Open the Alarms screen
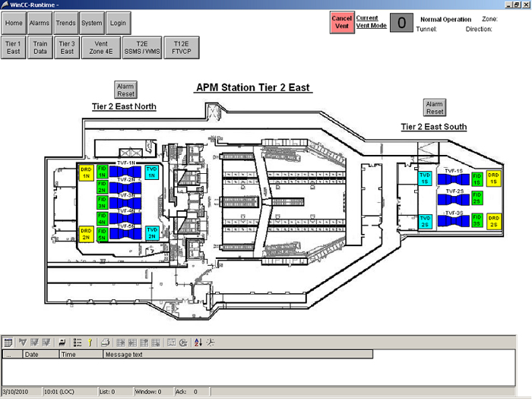 40,24
